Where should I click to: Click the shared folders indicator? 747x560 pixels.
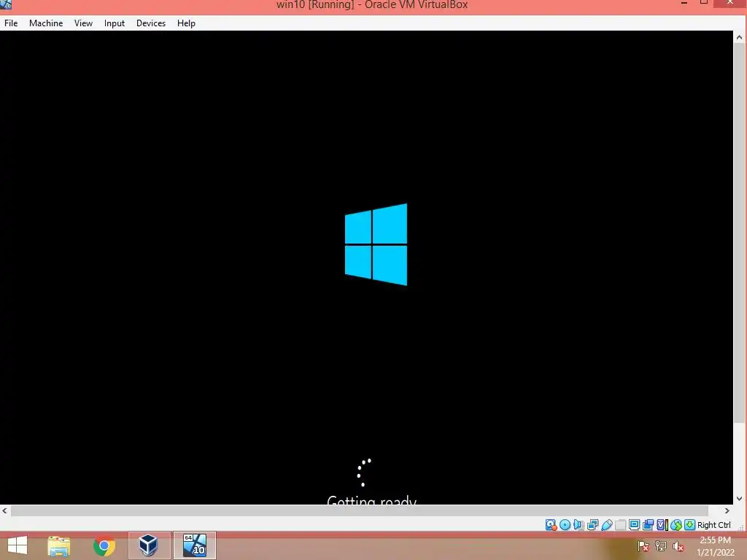[620, 525]
